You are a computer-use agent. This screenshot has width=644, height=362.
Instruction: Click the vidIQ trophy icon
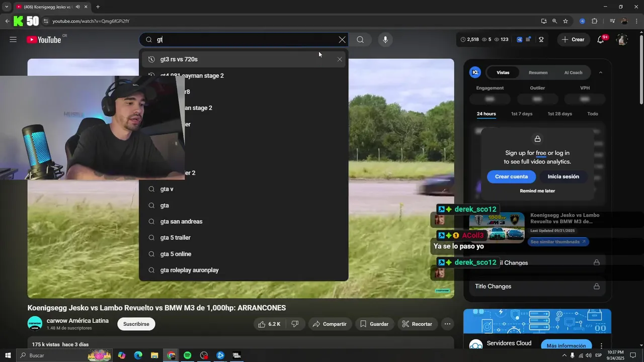[x=541, y=40]
